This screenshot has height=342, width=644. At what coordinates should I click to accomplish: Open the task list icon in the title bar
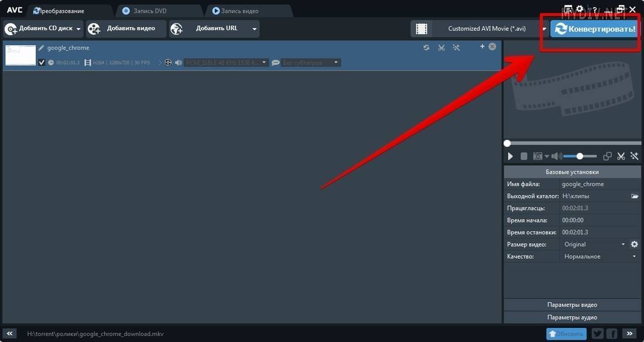click(x=568, y=9)
